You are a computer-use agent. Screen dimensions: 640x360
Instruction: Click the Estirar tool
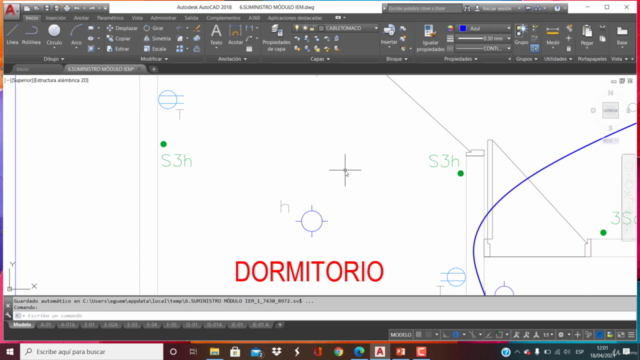pyautogui.click(x=118, y=49)
